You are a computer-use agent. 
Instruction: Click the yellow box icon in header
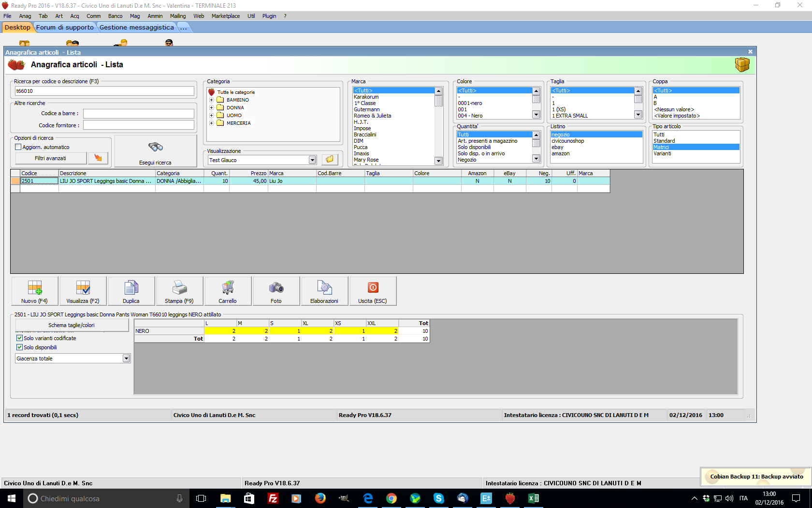click(x=742, y=64)
